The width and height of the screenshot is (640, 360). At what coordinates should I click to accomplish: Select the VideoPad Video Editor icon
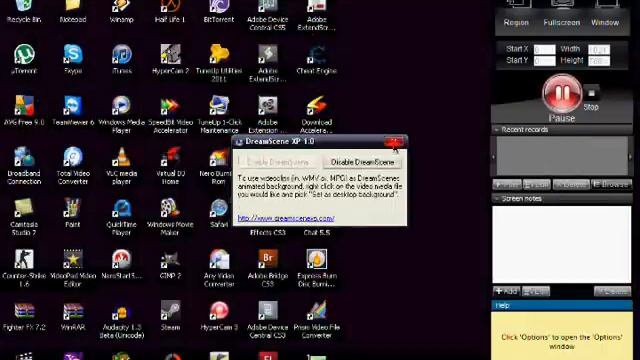(73, 268)
